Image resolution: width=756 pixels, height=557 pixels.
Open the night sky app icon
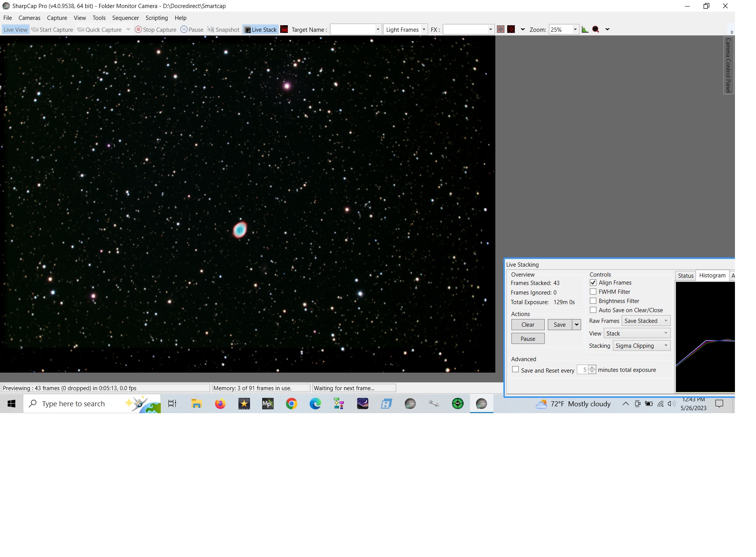tap(362, 404)
